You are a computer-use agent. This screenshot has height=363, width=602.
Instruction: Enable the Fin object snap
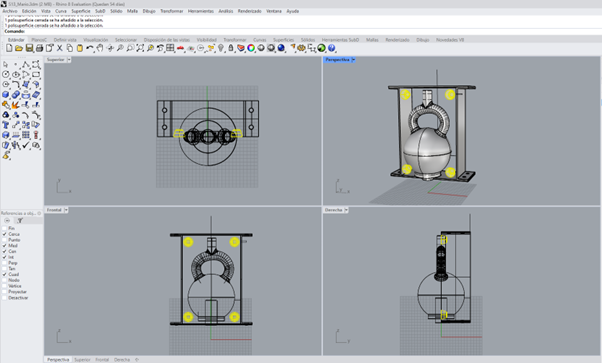click(5, 228)
